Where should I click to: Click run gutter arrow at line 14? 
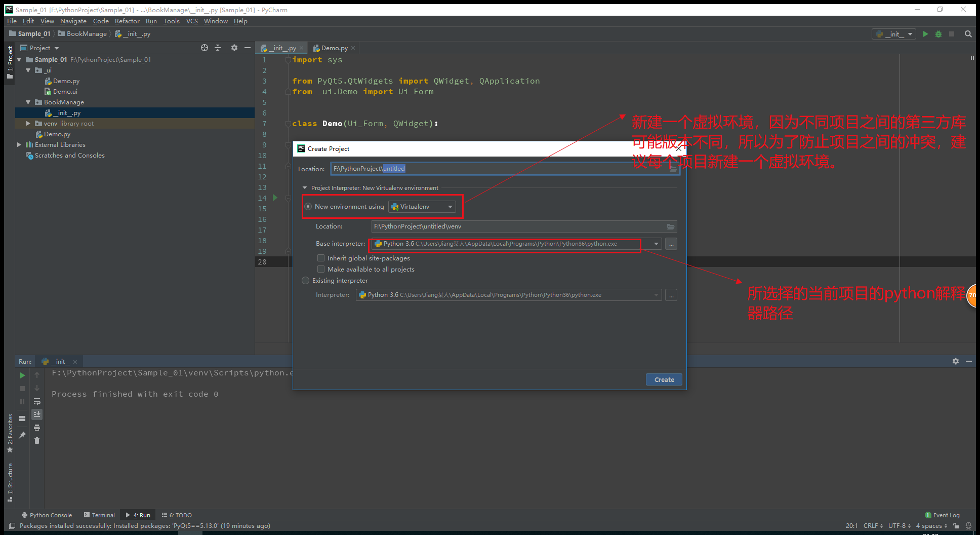click(275, 198)
